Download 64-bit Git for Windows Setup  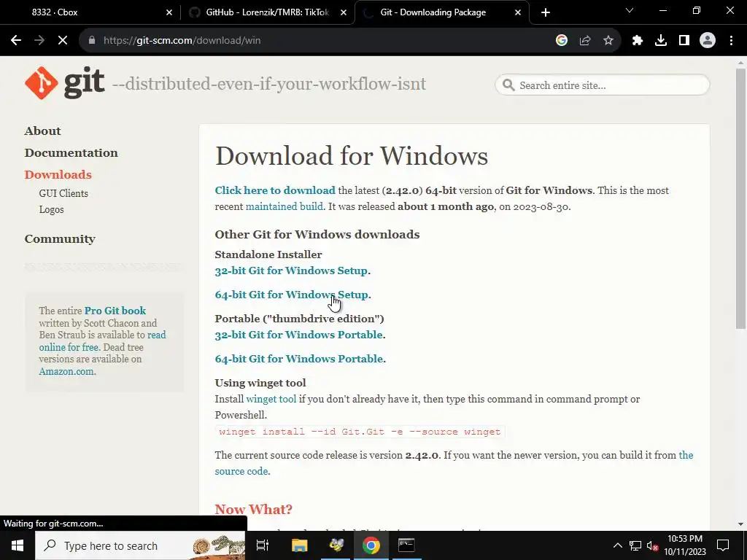[x=292, y=295]
